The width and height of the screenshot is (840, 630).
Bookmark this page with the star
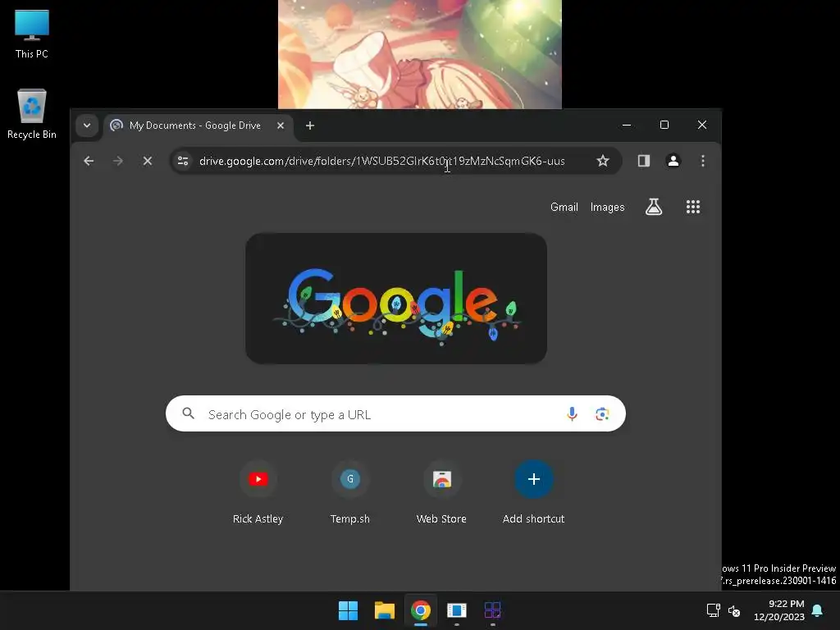tap(603, 161)
